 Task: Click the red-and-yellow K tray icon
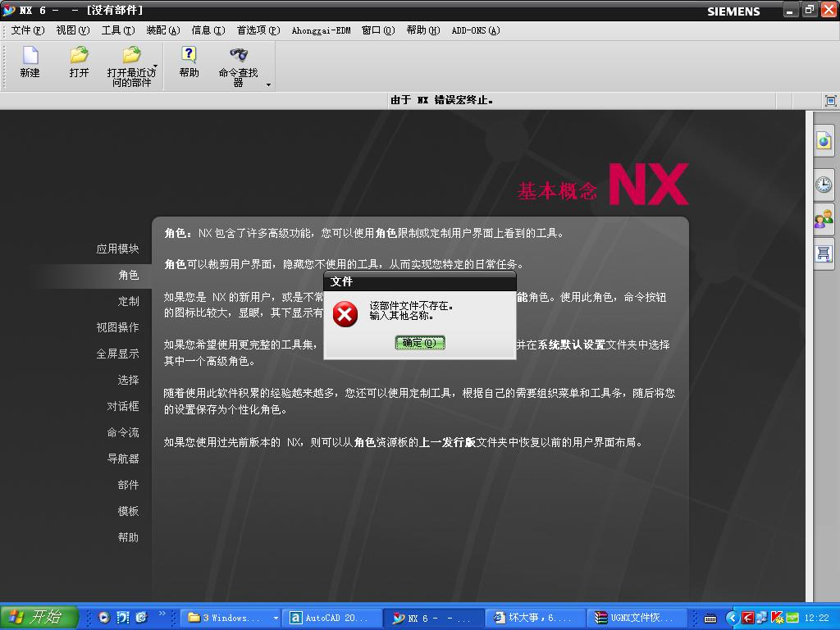click(777, 619)
